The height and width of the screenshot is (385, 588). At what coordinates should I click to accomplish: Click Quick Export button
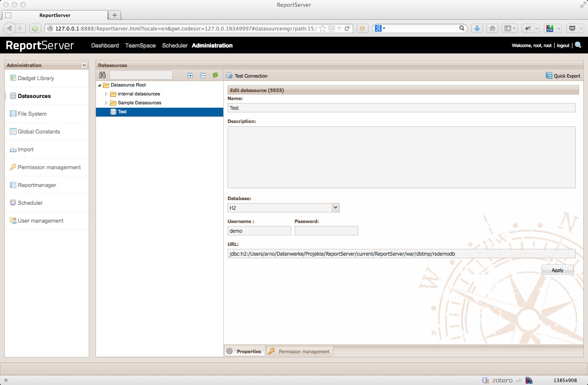point(563,76)
